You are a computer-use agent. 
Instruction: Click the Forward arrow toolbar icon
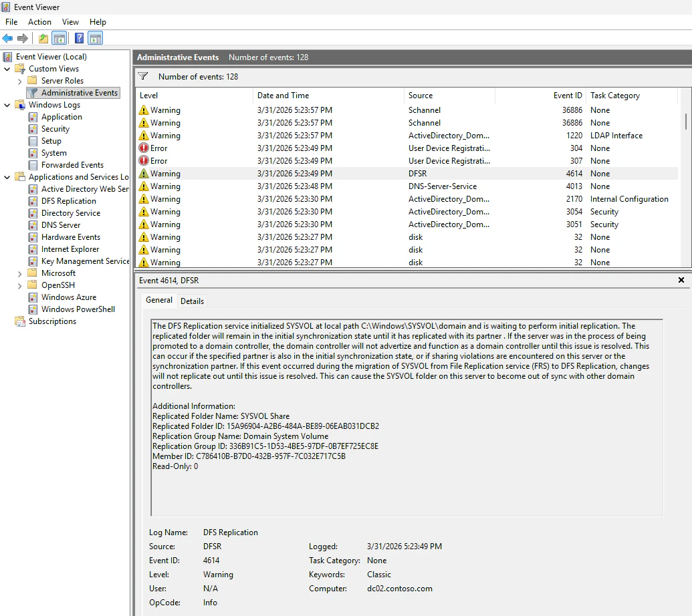23,38
